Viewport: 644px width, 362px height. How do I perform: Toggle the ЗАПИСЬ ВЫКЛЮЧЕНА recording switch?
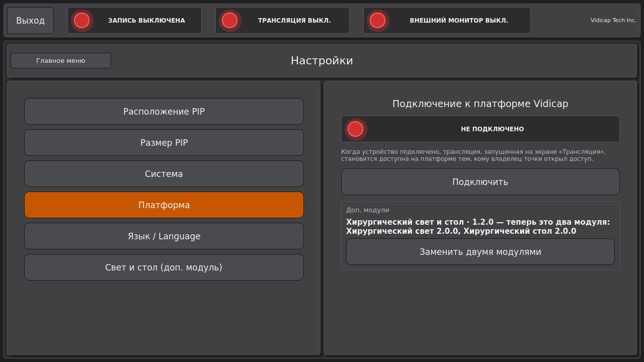coord(134,20)
